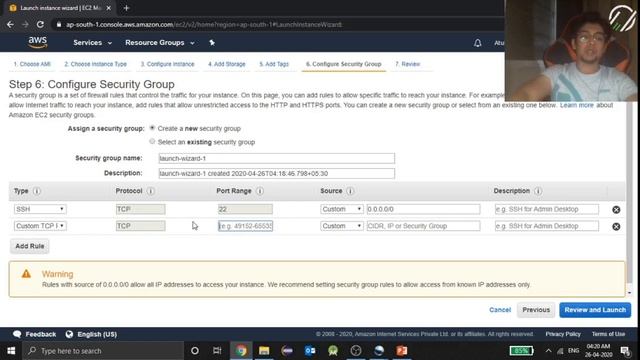Screen dimensions: 640x360
Task: Expand the Services menu
Action: (x=92, y=42)
